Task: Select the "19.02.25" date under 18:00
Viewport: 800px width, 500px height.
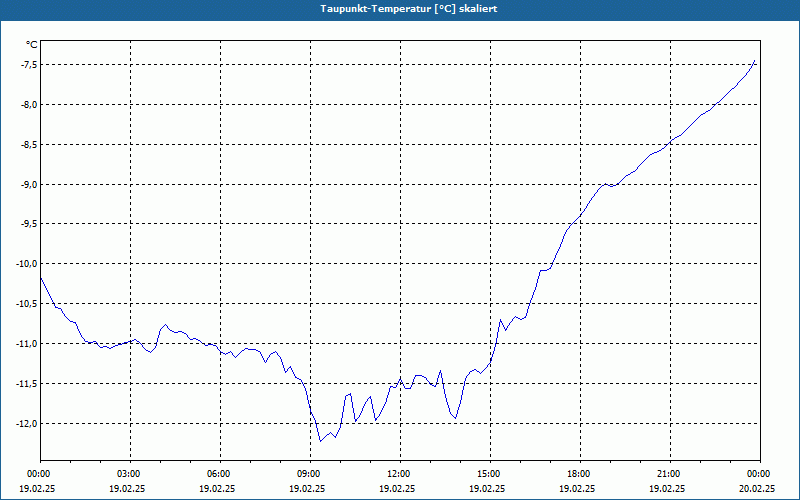Action: (578, 488)
